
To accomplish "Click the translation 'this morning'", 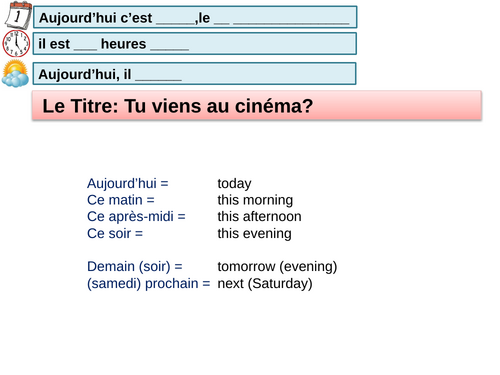I will 255,200.
